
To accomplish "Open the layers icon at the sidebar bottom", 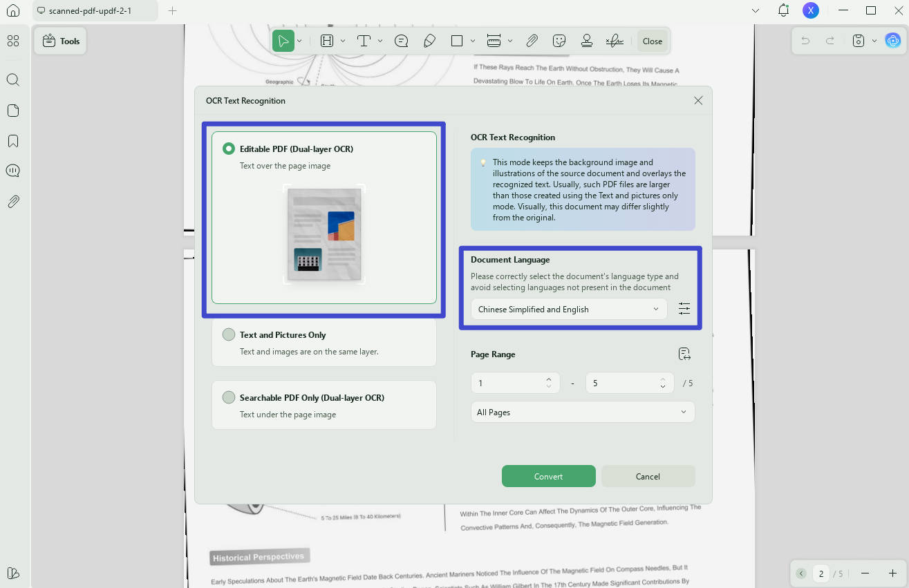I will point(12,573).
